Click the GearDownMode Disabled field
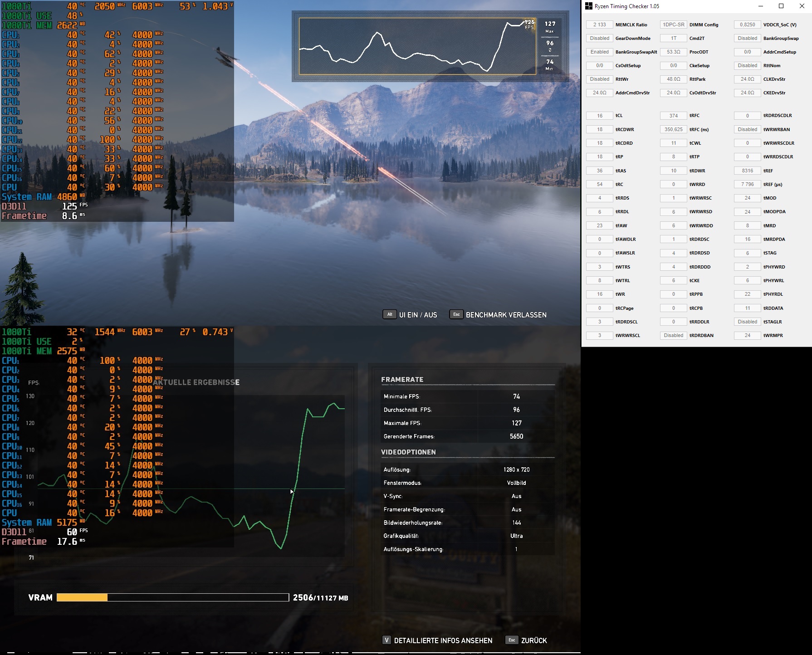The image size is (812, 655). coord(599,38)
